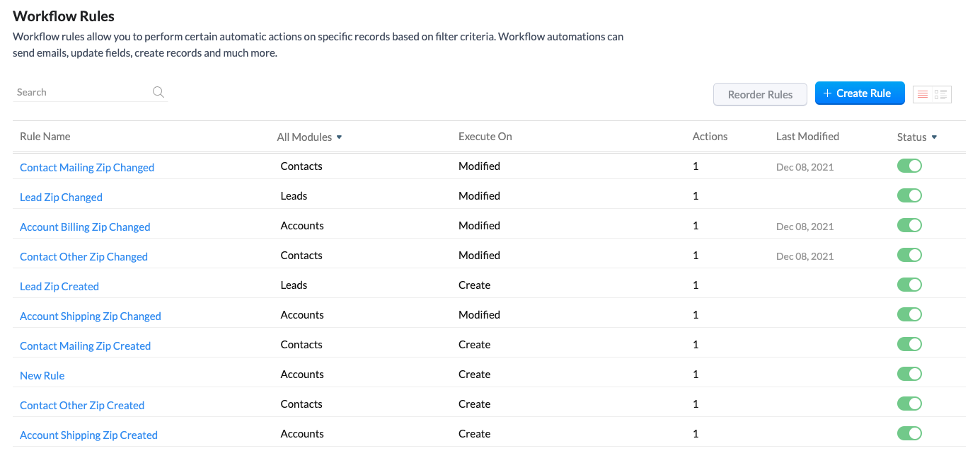Turn off the New Rule status switch

point(909,375)
